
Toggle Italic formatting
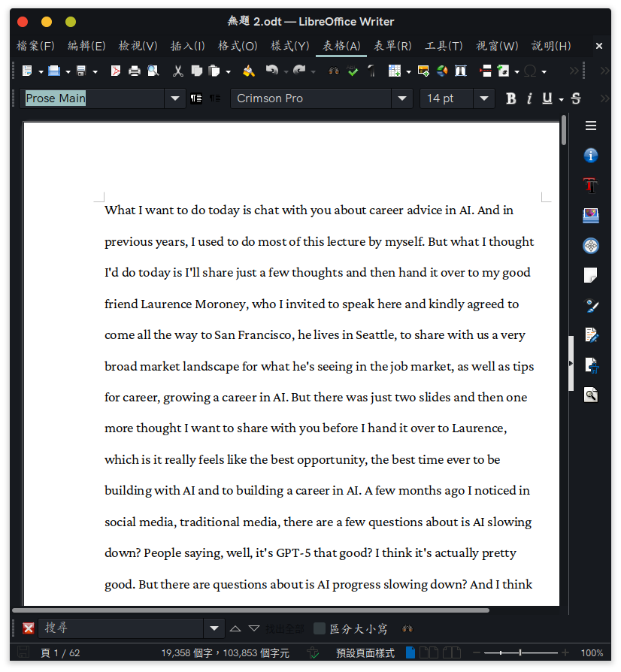tap(529, 98)
